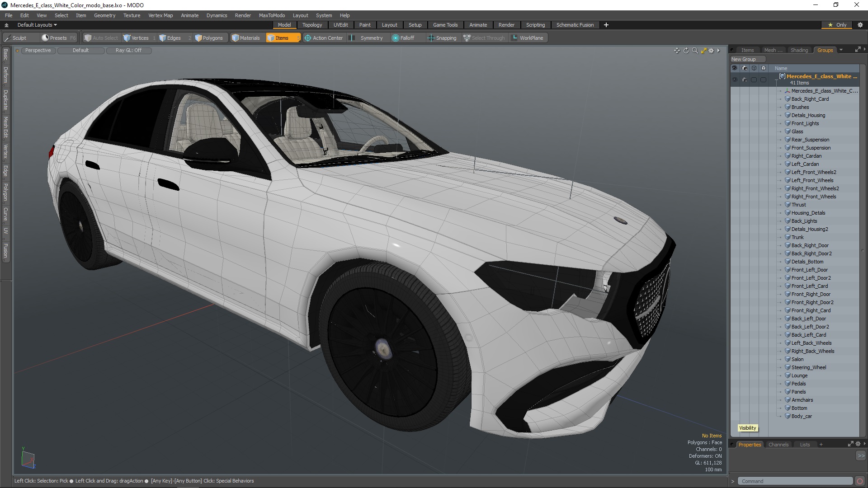Click the viewport pan (move) icon
868x488 pixels.
[x=677, y=51]
